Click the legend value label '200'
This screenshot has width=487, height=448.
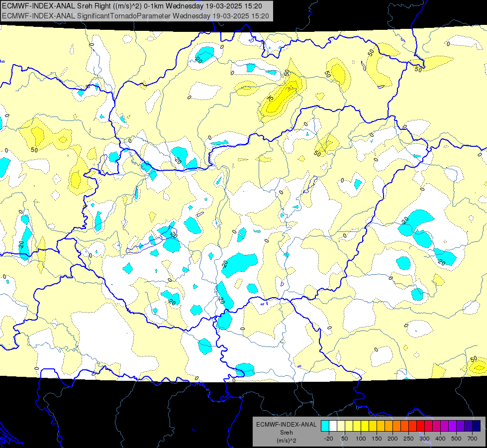coord(392,439)
